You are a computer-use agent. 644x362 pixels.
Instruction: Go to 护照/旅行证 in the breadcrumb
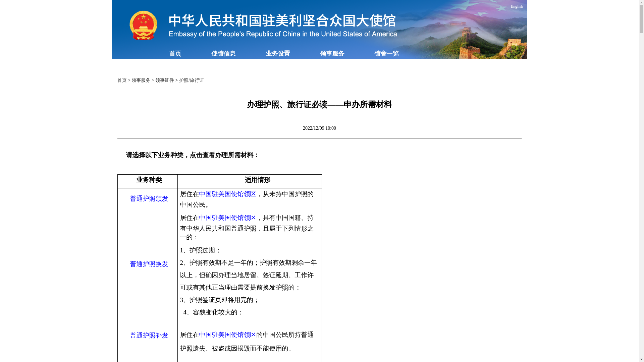(x=191, y=80)
